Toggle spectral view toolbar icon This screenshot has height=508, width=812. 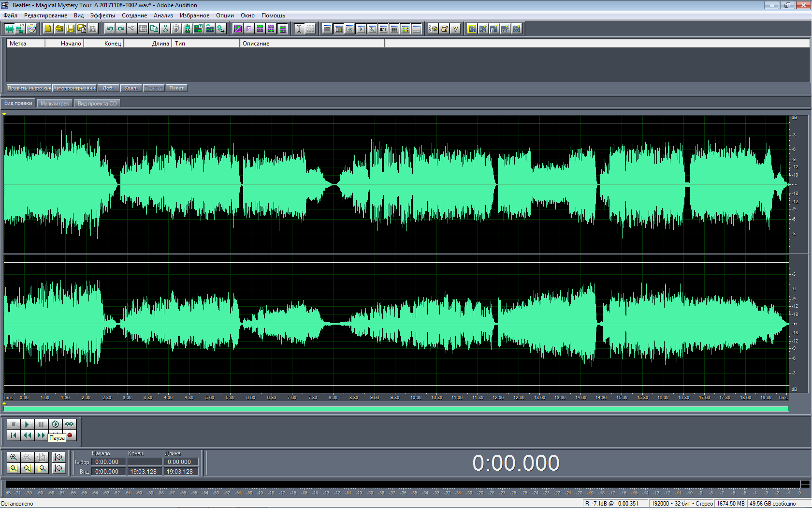click(238, 29)
